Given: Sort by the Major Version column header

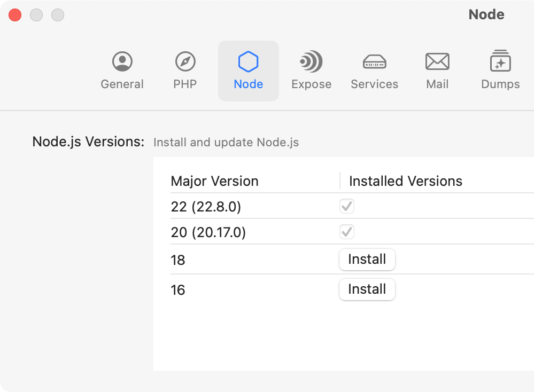Looking at the screenshot, I should point(215,181).
